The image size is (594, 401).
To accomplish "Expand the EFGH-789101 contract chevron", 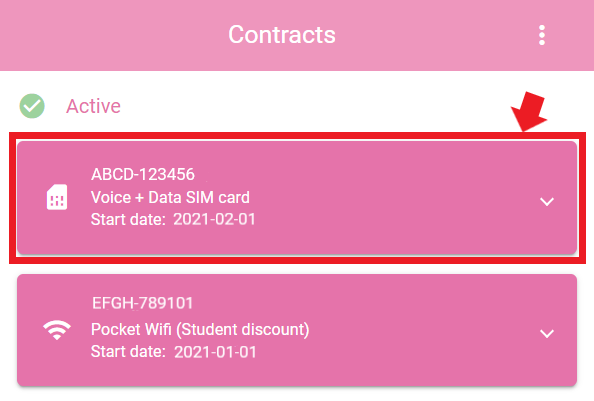I will (x=547, y=333).
